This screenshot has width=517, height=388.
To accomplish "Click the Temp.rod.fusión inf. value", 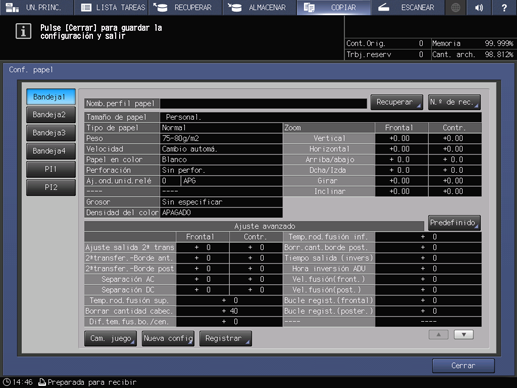I will coord(428,237).
